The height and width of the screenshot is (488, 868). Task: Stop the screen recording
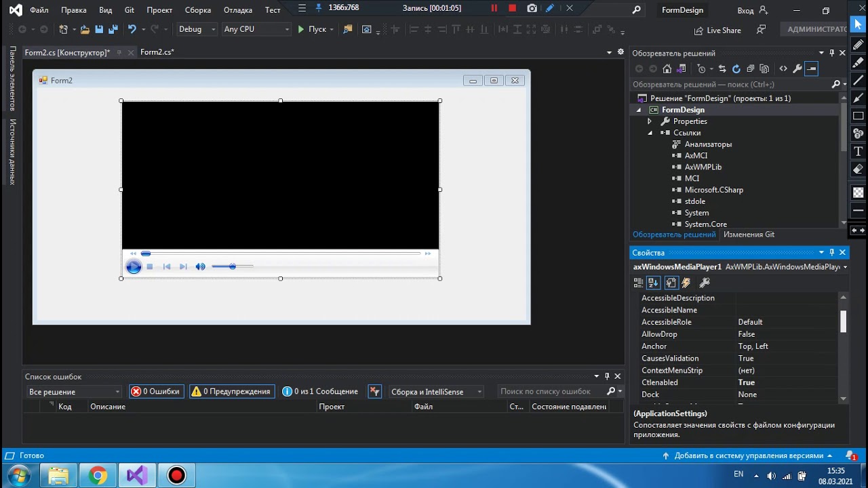point(512,8)
